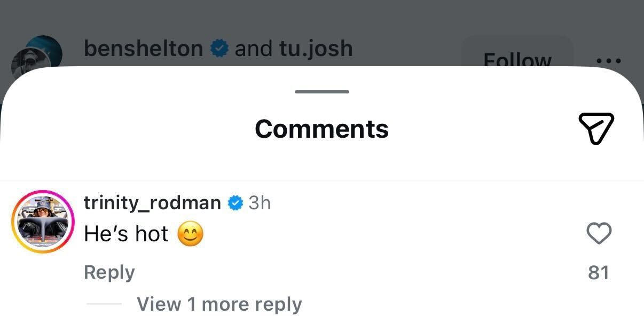Tap Reply under trinity_rodman's comment
The image size is (644, 331).
tap(109, 272)
